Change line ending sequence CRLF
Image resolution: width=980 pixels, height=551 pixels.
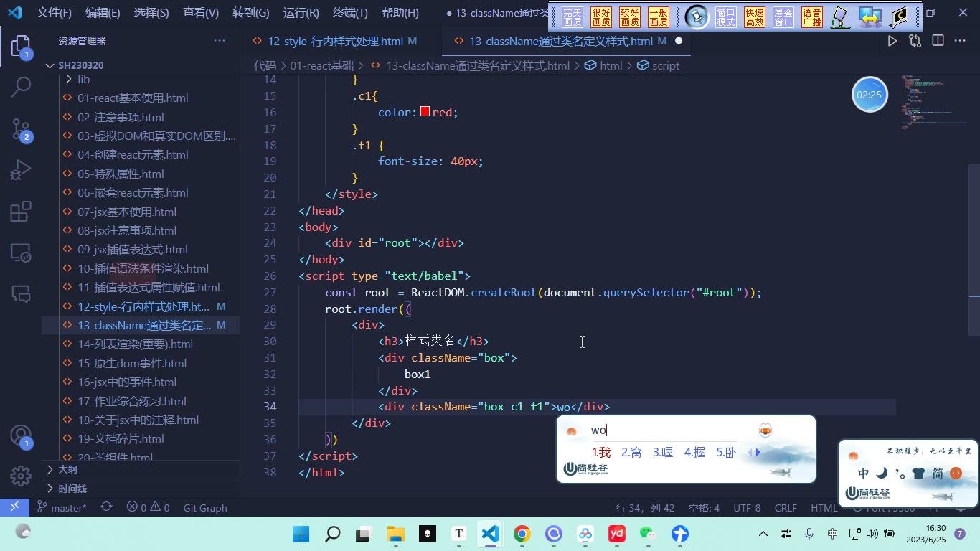(786, 507)
